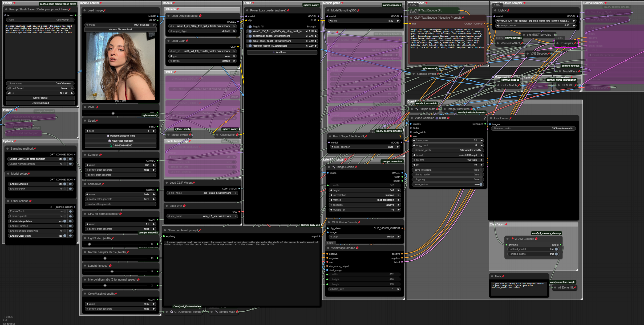Select the Power Lora Loader node title
This screenshot has height=325, width=644.
268,10
